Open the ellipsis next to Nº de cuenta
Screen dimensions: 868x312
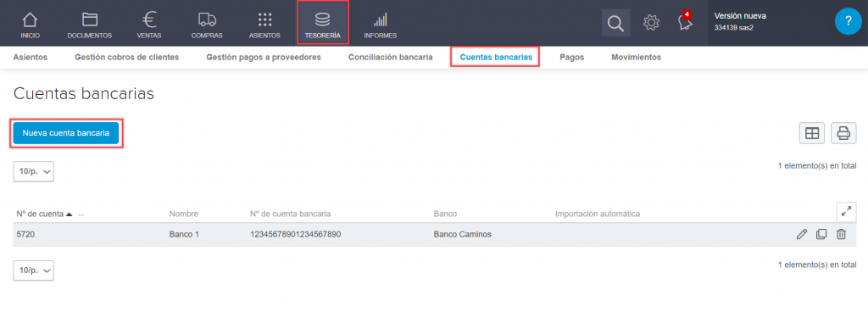pyautogui.click(x=81, y=214)
